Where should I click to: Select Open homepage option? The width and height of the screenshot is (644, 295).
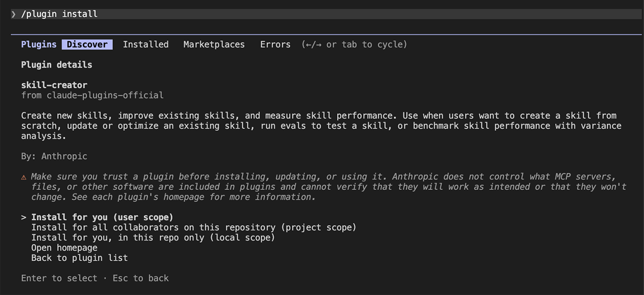point(64,248)
